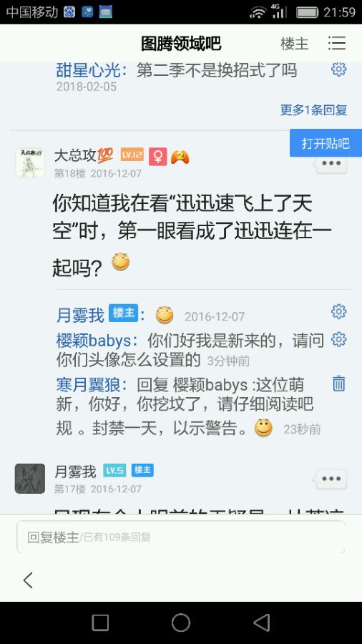Open the more options bubble on 18th floor post
The image size is (362, 644).
[x=332, y=163]
